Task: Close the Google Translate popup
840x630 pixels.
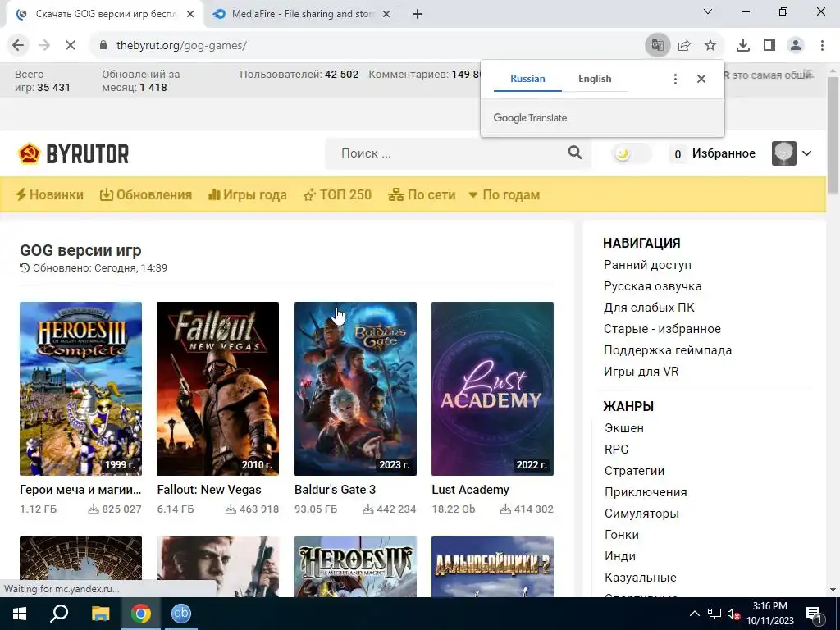Action: (701, 79)
